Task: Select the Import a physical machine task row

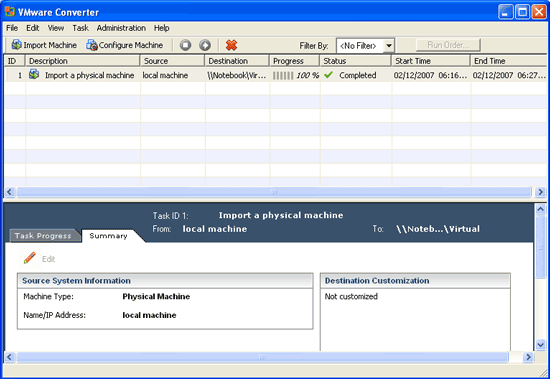Action: tap(275, 75)
